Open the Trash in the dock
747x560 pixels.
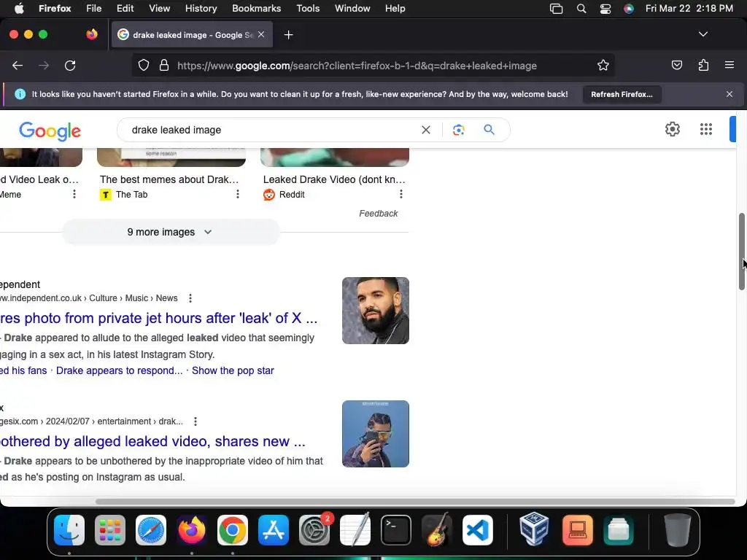point(678,530)
